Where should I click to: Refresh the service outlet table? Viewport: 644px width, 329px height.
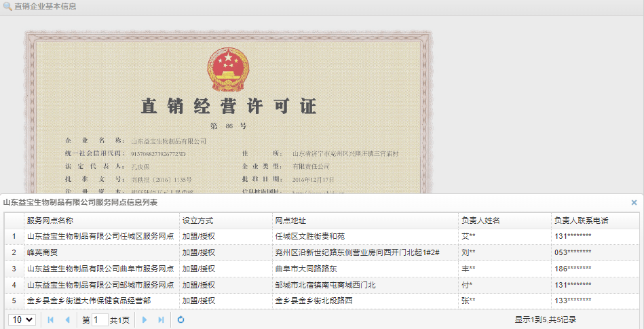(181, 320)
